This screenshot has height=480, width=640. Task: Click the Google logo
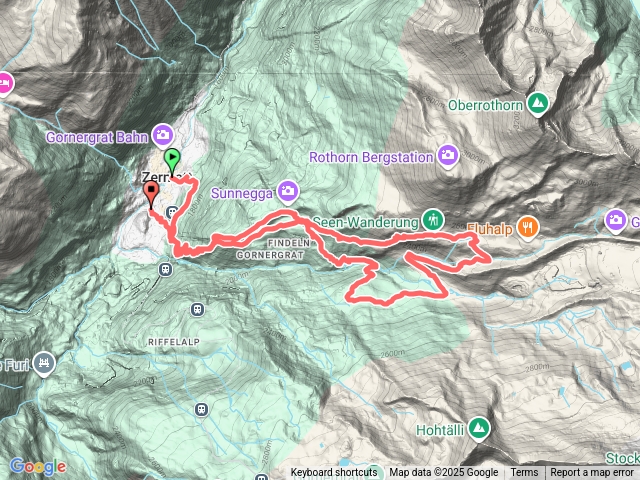tap(38, 467)
